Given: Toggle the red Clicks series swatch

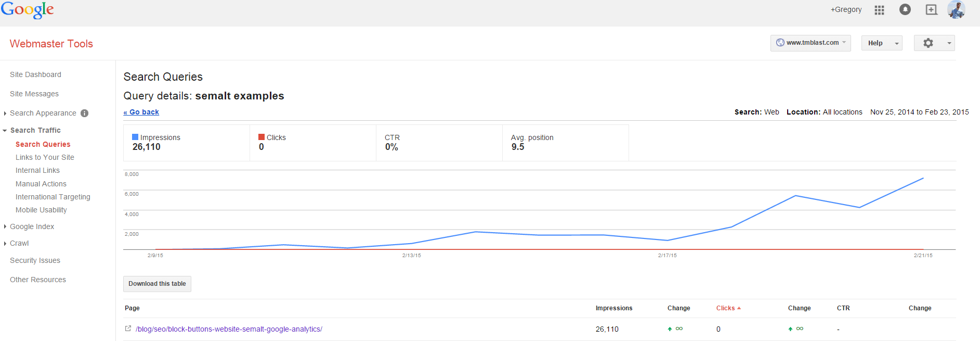Looking at the screenshot, I should pyautogui.click(x=262, y=137).
